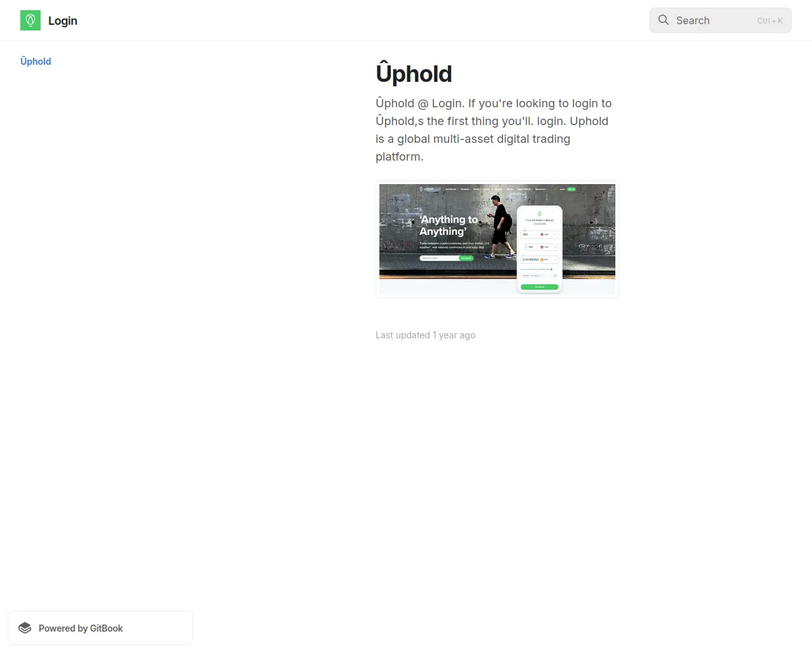Click the green Uphold logo icon

(30, 20)
